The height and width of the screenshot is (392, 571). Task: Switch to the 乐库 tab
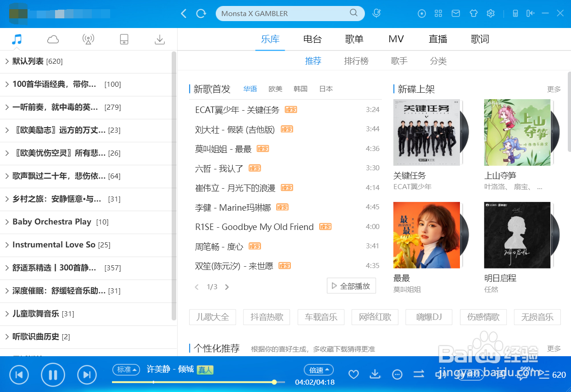(270, 39)
